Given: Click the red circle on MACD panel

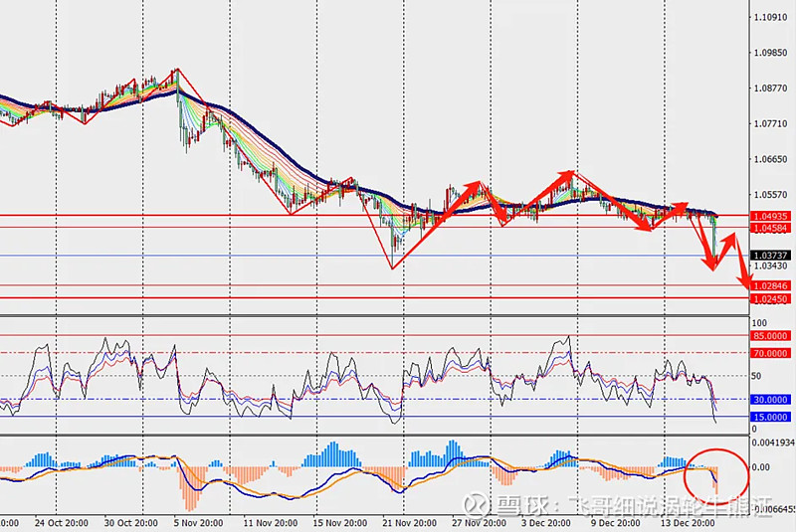Looking at the screenshot, I should 717,471.
